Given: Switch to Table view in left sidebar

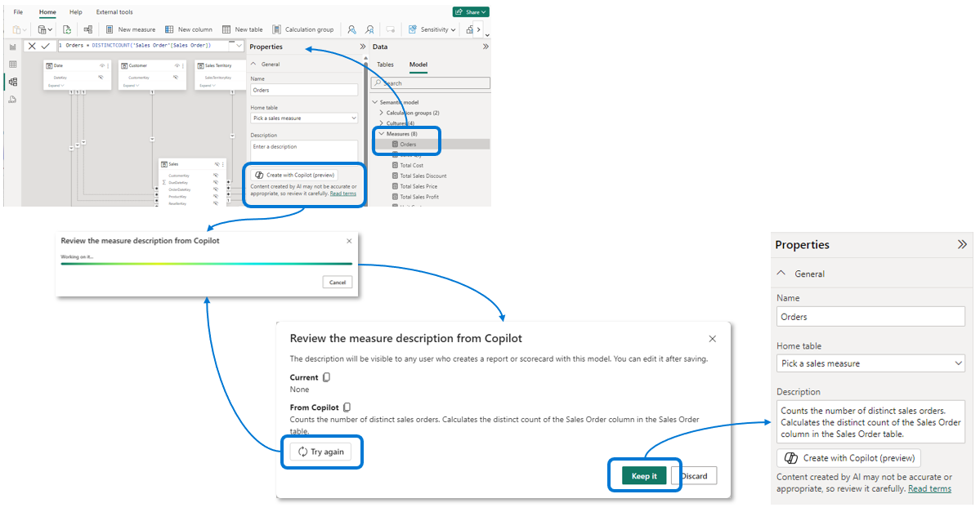Looking at the screenshot, I should (12, 65).
